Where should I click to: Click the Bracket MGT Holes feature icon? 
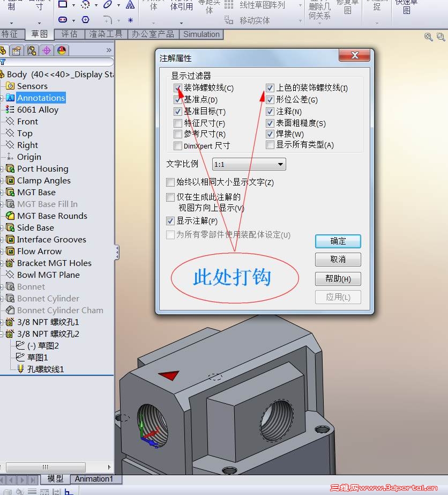[10, 263]
